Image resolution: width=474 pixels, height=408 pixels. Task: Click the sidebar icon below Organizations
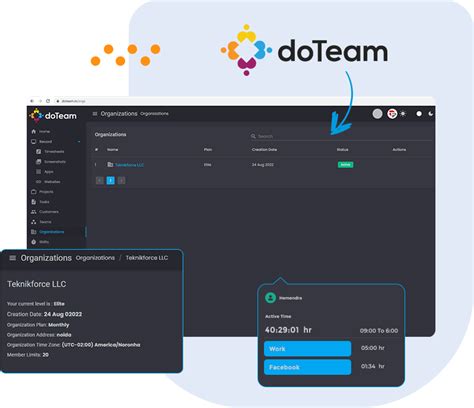tap(34, 242)
